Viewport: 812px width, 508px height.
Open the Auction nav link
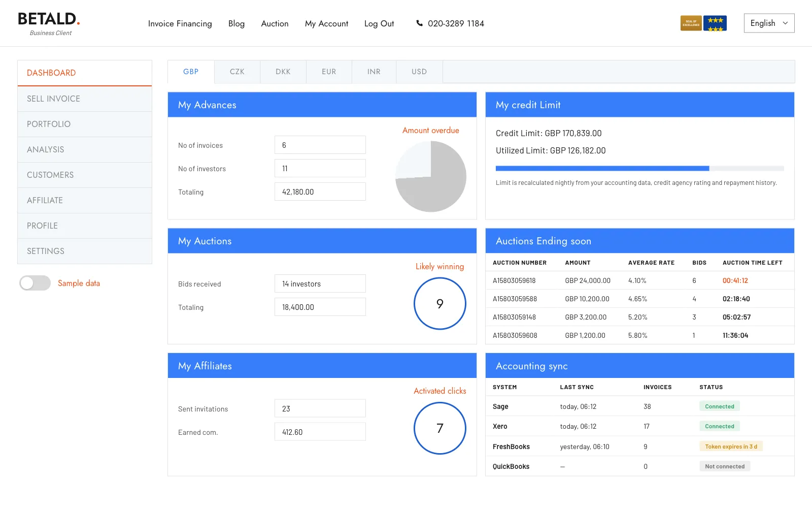[275, 23]
